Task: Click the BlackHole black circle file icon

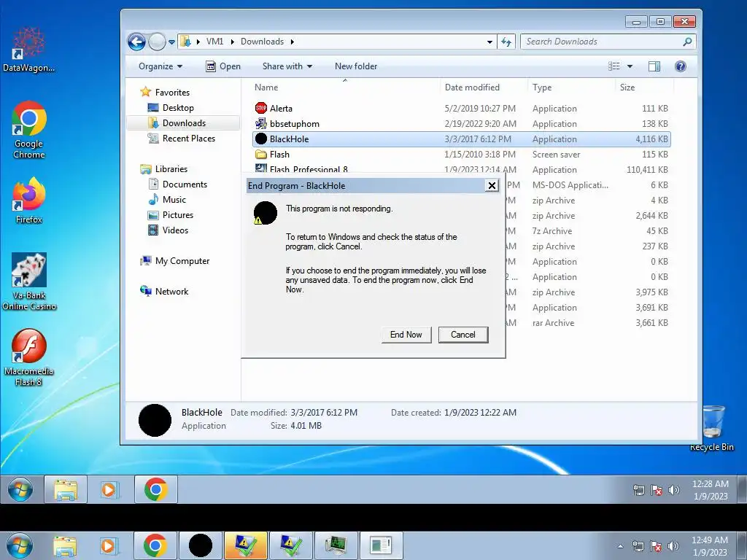Action: pos(260,139)
